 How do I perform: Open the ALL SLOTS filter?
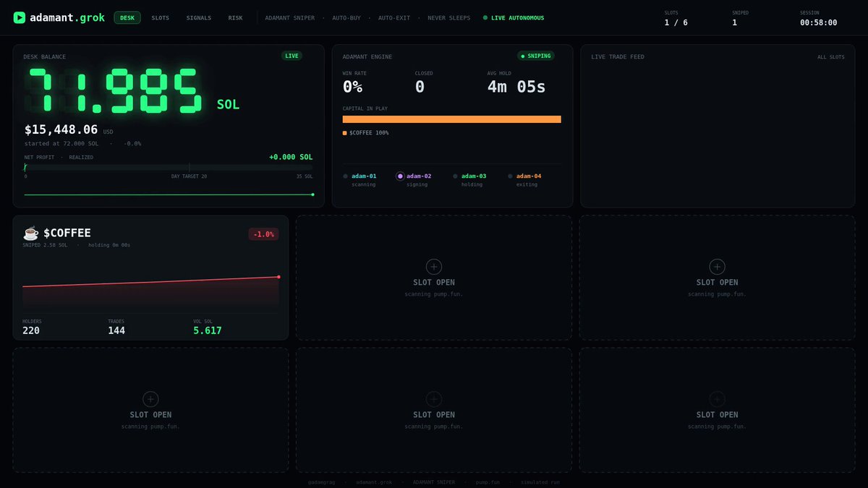click(x=831, y=57)
